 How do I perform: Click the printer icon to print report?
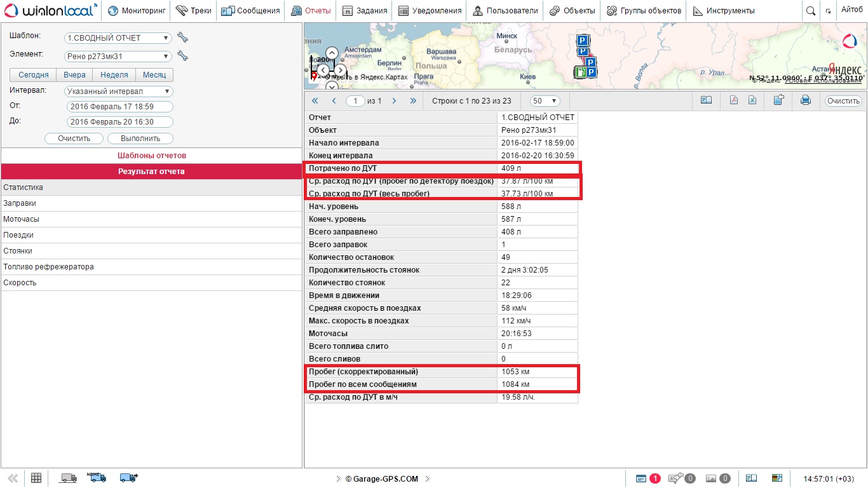[805, 100]
